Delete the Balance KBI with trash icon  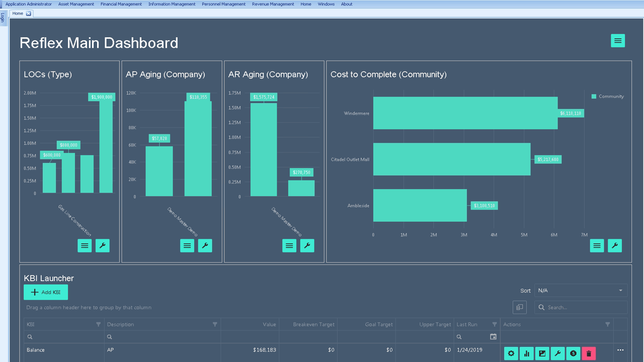pyautogui.click(x=589, y=353)
